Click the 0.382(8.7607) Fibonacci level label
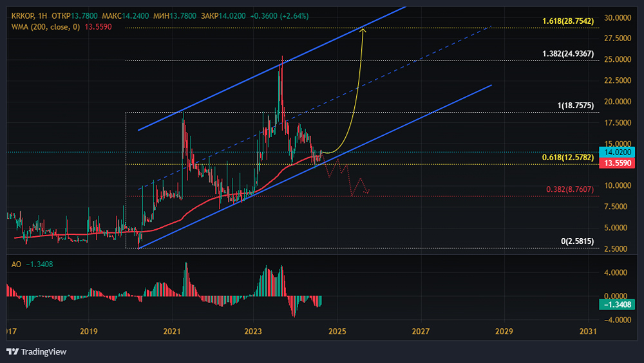 pyautogui.click(x=570, y=189)
